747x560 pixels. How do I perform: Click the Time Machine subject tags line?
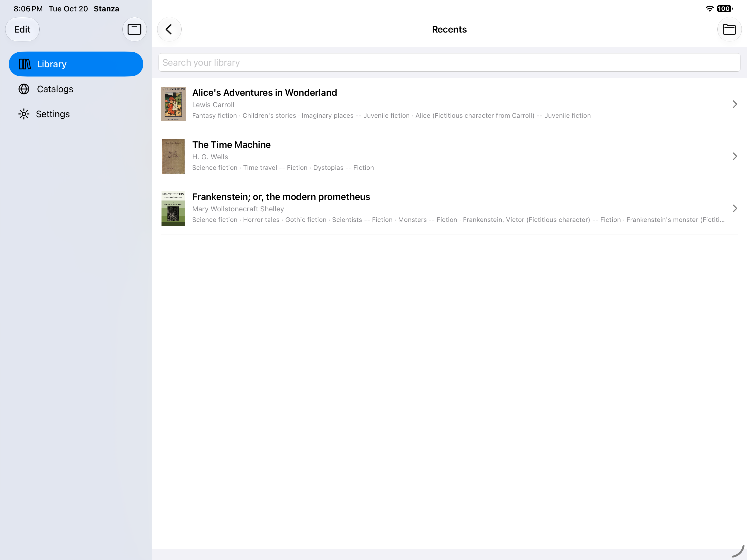coord(283,168)
